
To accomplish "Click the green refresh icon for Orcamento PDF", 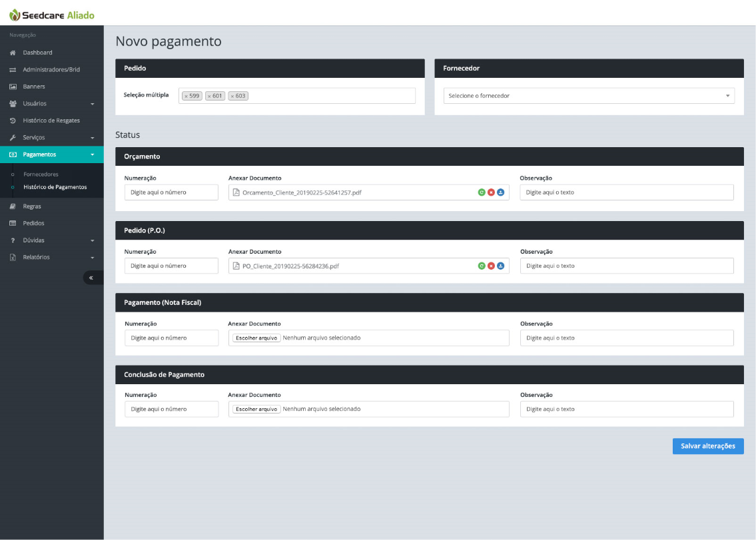I will [x=482, y=192].
